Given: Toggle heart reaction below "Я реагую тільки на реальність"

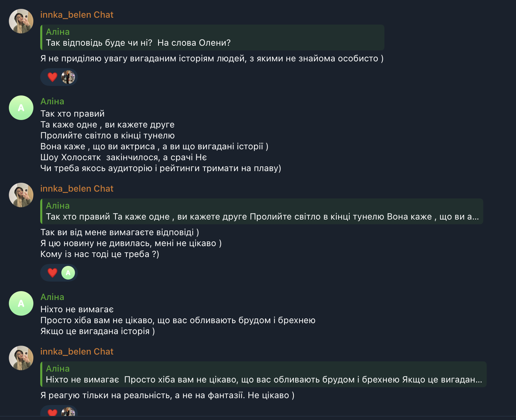Looking at the screenshot, I should (x=52, y=412).
